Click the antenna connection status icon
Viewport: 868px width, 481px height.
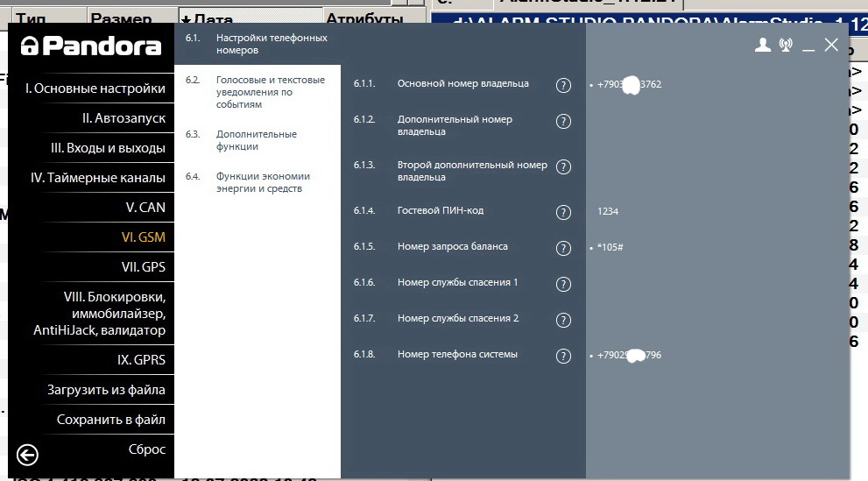[x=786, y=46]
